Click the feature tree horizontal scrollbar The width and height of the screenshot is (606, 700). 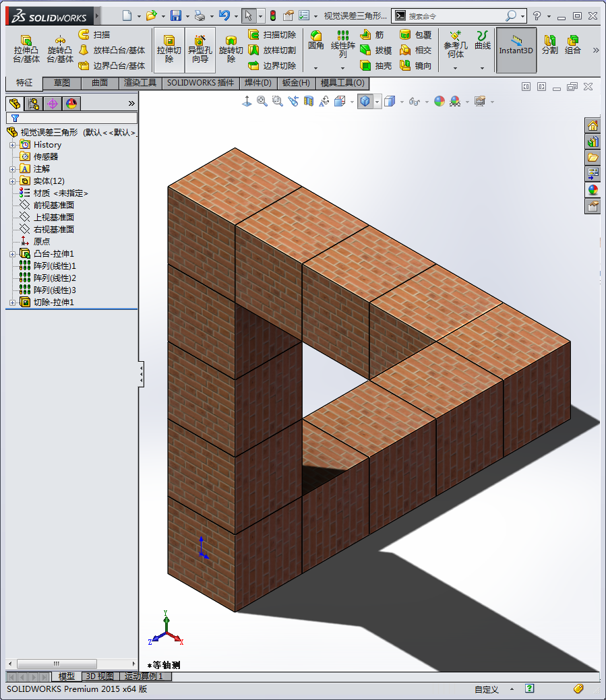(71, 664)
